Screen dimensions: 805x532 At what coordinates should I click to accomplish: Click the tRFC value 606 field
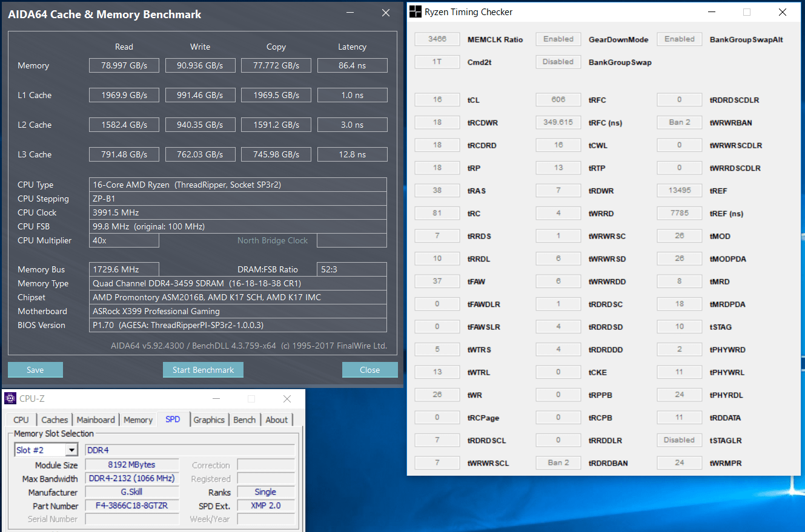click(x=558, y=100)
